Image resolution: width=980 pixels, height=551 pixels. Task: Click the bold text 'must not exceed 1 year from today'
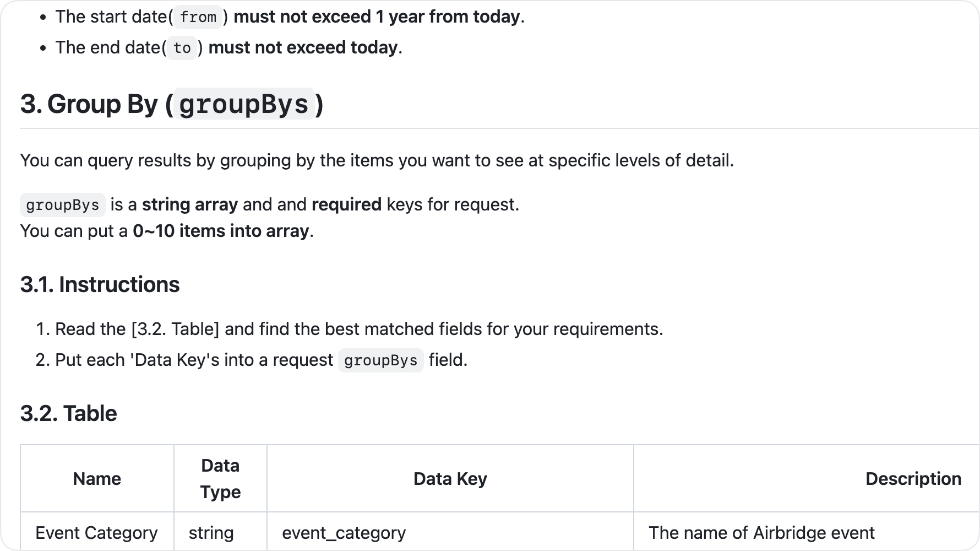click(377, 17)
